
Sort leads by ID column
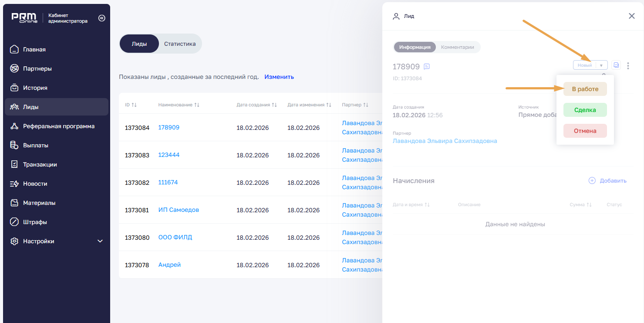[x=131, y=105]
